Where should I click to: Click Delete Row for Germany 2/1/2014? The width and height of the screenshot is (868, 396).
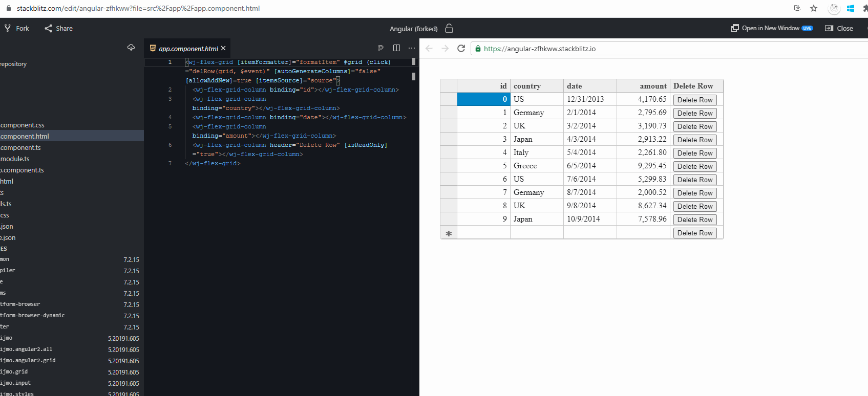(x=695, y=113)
